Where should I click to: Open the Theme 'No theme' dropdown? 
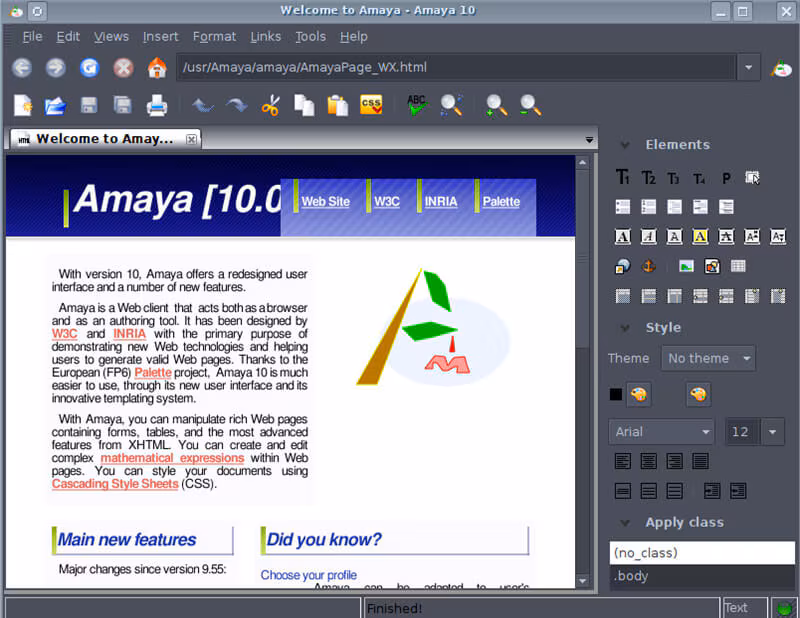point(708,358)
